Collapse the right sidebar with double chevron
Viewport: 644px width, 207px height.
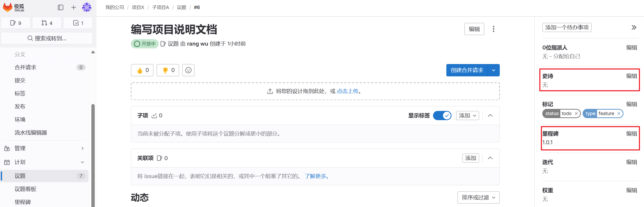click(x=634, y=27)
